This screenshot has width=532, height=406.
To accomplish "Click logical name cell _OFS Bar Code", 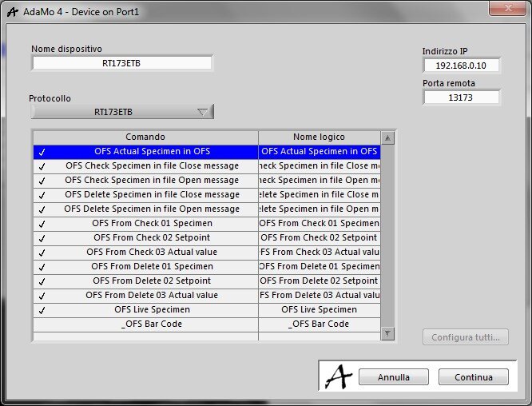I will [x=320, y=324].
